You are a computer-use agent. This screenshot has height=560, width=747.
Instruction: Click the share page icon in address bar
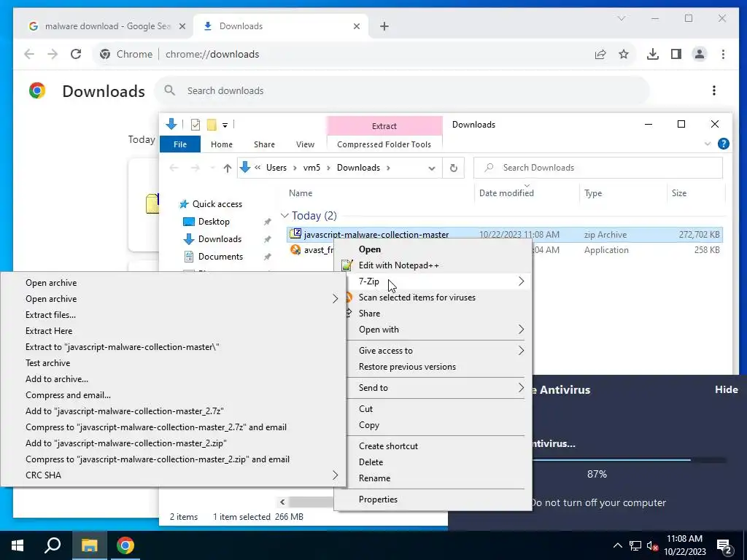[600, 54]
